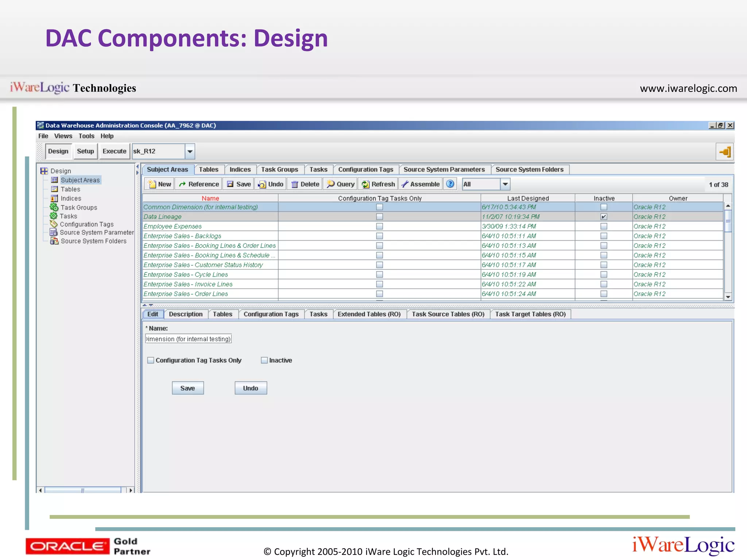Select Indices in the navigation tree
This screenshot has width=747, height=560.
[x=71, y=198]
